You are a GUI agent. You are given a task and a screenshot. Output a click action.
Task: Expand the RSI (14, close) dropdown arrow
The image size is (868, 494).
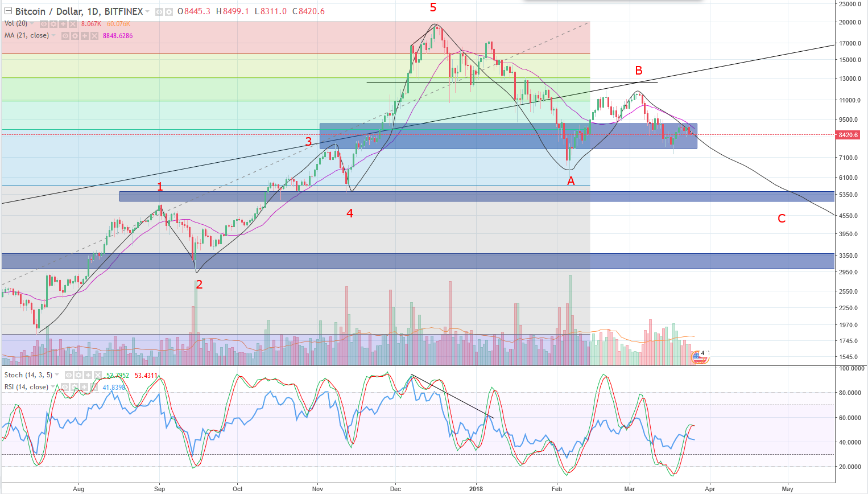coord(53,386)
